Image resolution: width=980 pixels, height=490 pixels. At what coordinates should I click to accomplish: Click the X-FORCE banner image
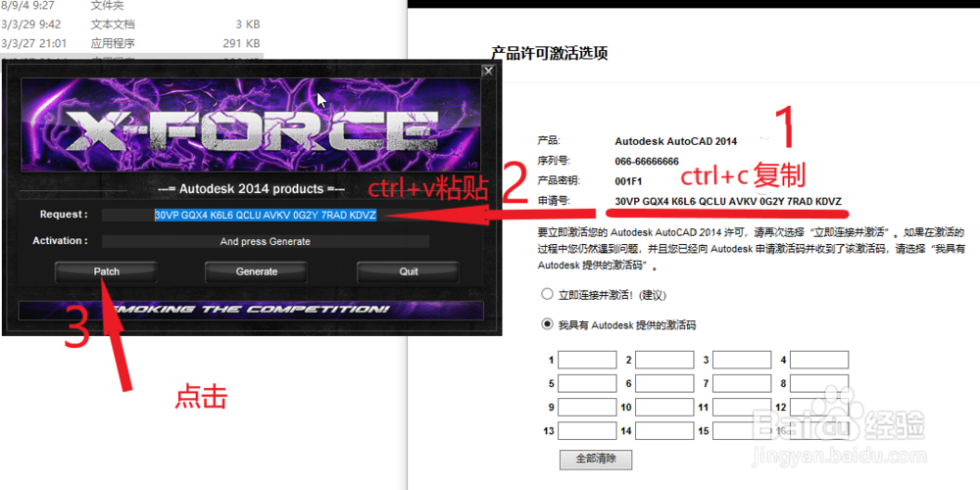[251, 125]
